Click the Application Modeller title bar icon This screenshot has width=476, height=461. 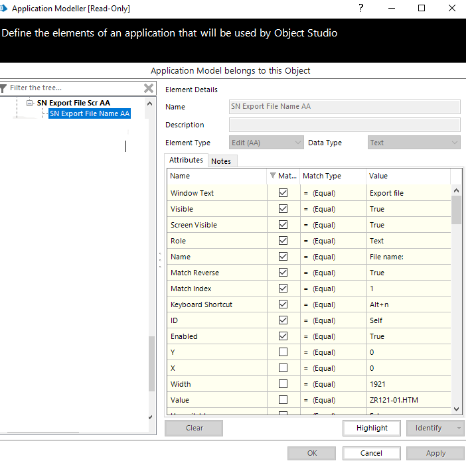(x=5, y=9)
